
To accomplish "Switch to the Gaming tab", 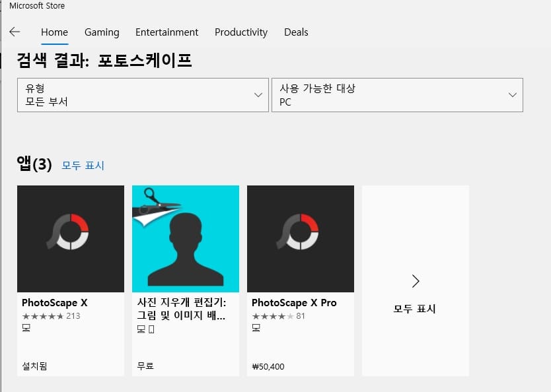I will coord(102,32).
